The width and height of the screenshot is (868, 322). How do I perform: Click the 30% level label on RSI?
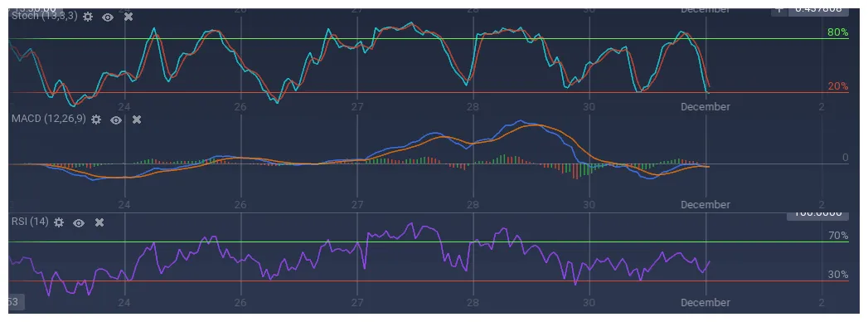837,275
